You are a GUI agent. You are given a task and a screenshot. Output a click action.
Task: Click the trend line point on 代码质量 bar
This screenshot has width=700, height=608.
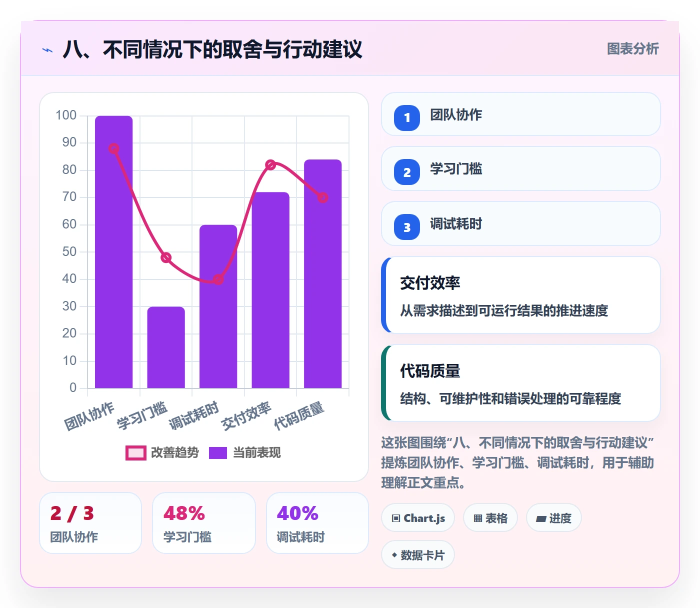323,197
